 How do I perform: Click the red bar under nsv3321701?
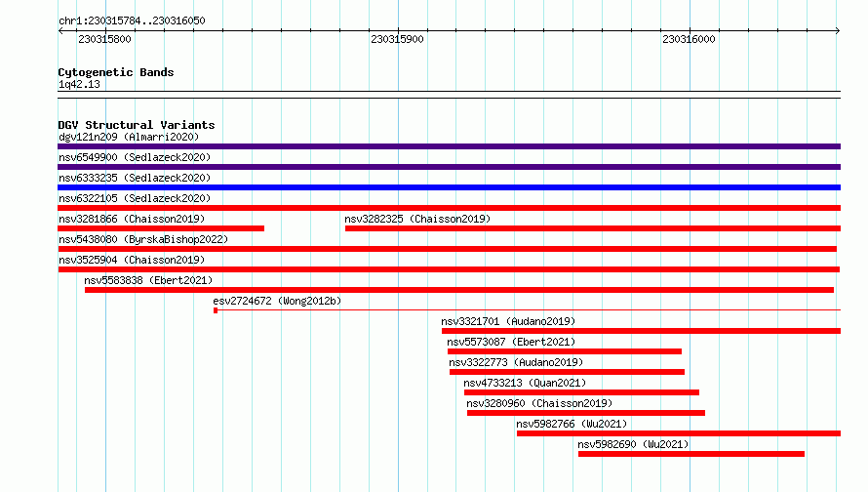641,331
